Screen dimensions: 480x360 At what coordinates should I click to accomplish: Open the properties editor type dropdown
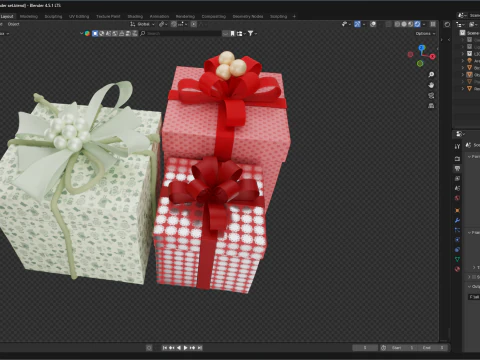pos(461,134)
